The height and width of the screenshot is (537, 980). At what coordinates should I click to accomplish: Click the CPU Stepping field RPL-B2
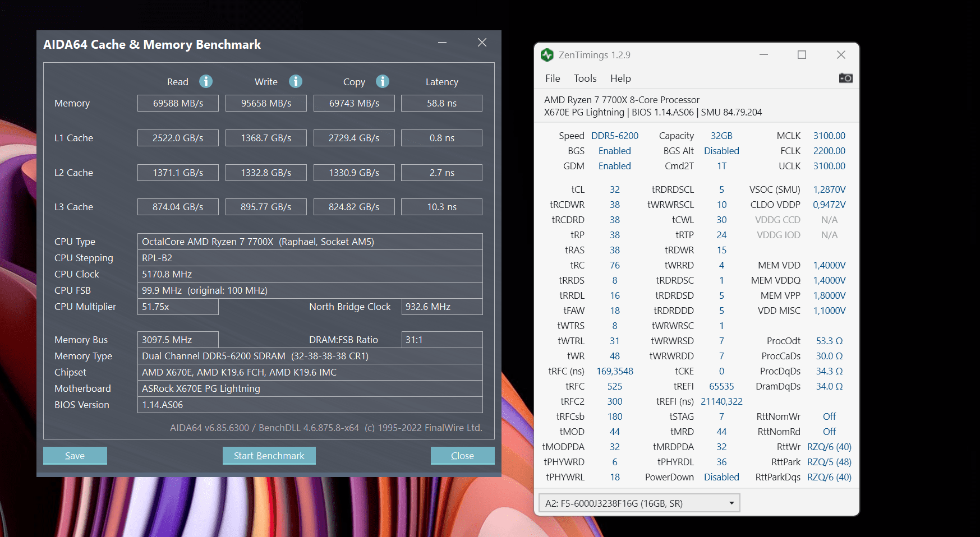point(310,258)
